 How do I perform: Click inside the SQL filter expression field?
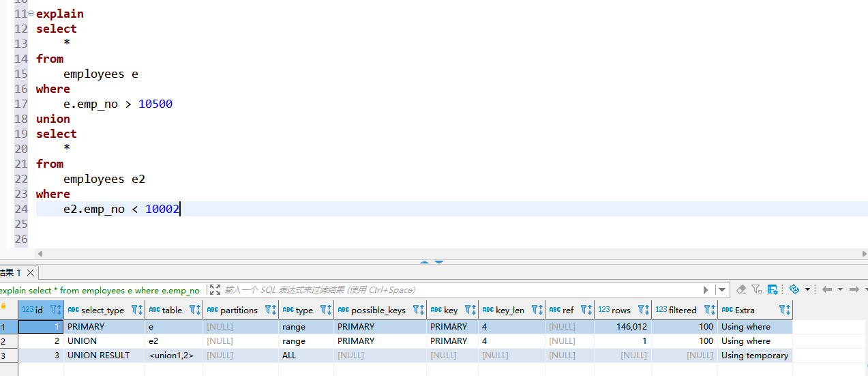click(x=462, y=290)
